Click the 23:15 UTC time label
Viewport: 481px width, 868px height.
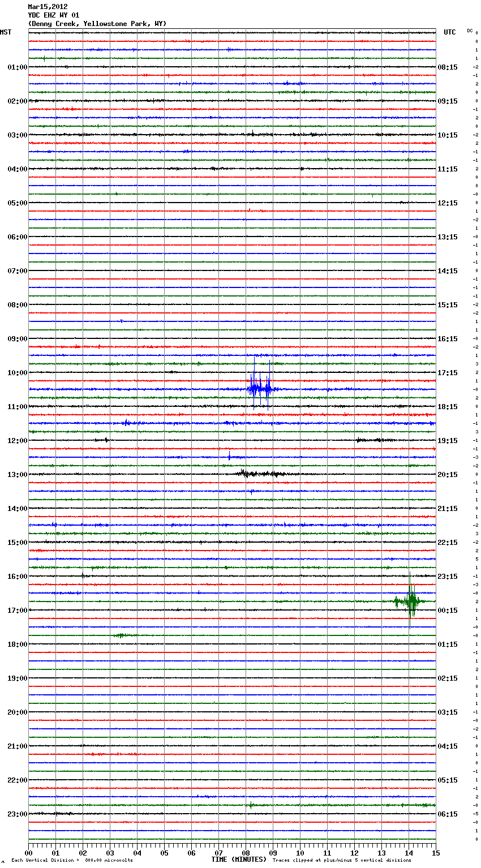pos(448,577)
